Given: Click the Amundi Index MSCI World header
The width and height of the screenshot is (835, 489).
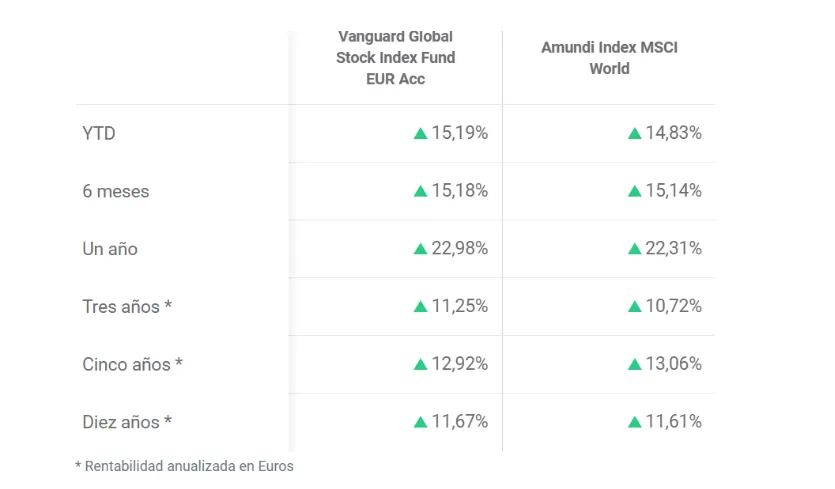Looking at the screenshot, I should pyautogui.click(x=609, y=58).
